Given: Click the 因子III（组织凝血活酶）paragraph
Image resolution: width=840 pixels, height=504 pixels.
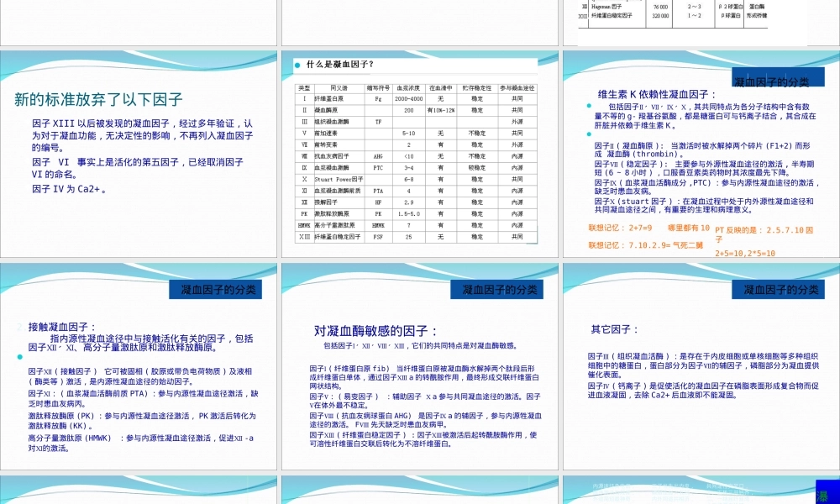Looking at the screenshot, I should (x=703, y=365).
